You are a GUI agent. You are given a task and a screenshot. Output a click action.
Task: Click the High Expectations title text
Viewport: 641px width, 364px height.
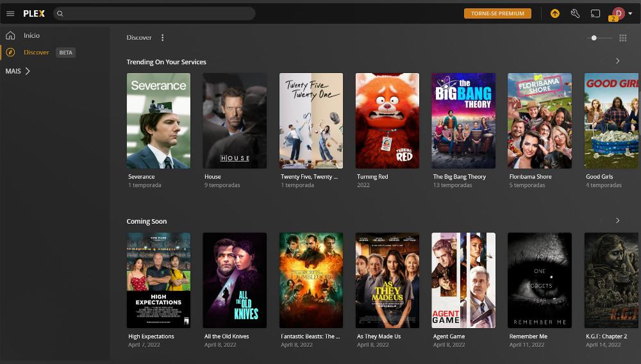(x=151, y=336)
